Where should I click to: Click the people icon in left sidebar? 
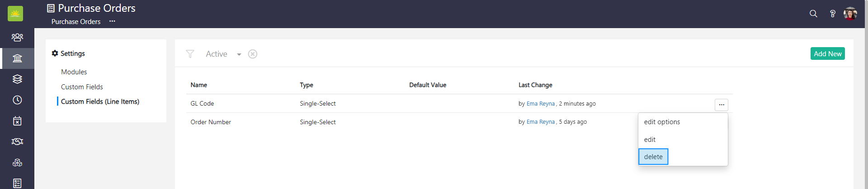coord(17,37)
